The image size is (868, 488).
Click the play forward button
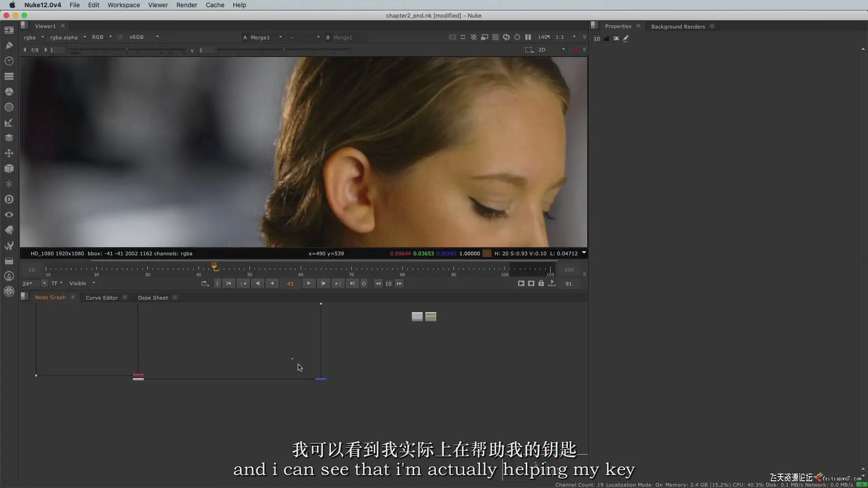[309, 283]
